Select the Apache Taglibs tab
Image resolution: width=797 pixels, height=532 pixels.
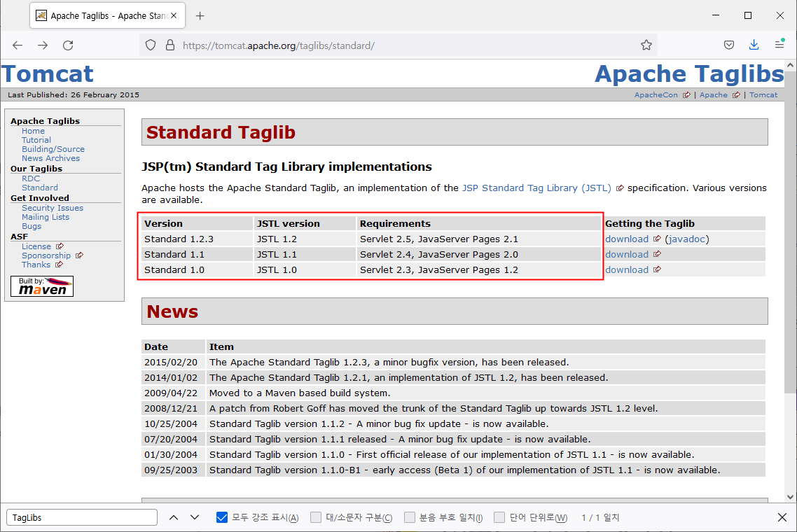tap(107, 16)
